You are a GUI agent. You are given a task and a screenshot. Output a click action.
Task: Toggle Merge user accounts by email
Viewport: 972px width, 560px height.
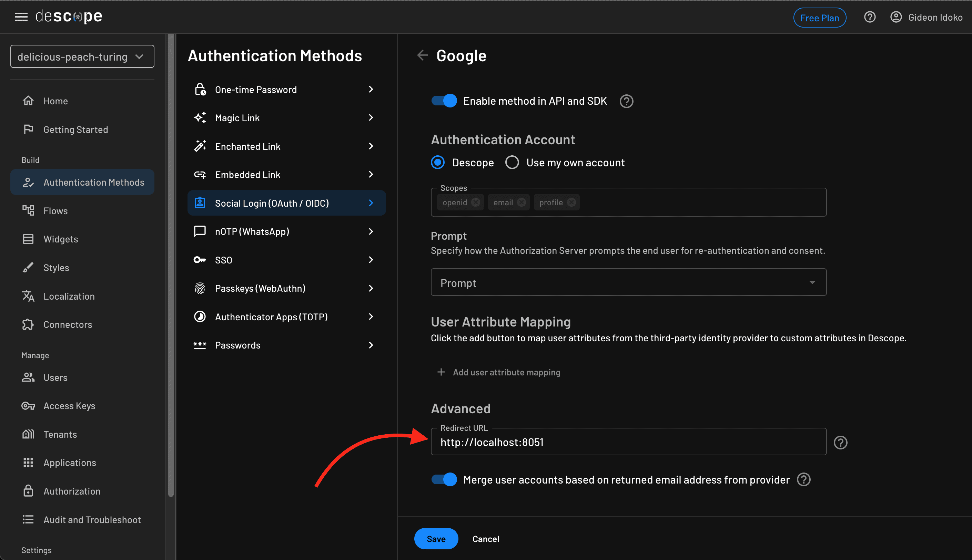pos(444,480)
